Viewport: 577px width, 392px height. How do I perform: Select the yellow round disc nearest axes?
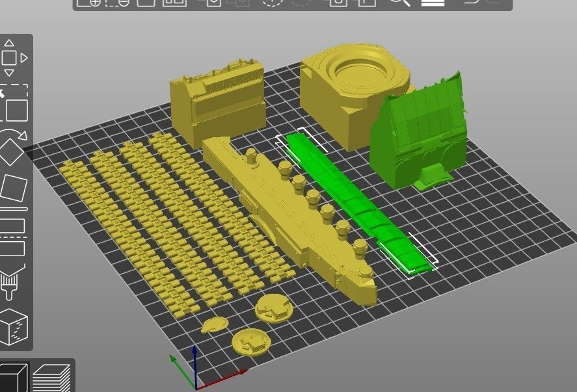click(252, 341)
